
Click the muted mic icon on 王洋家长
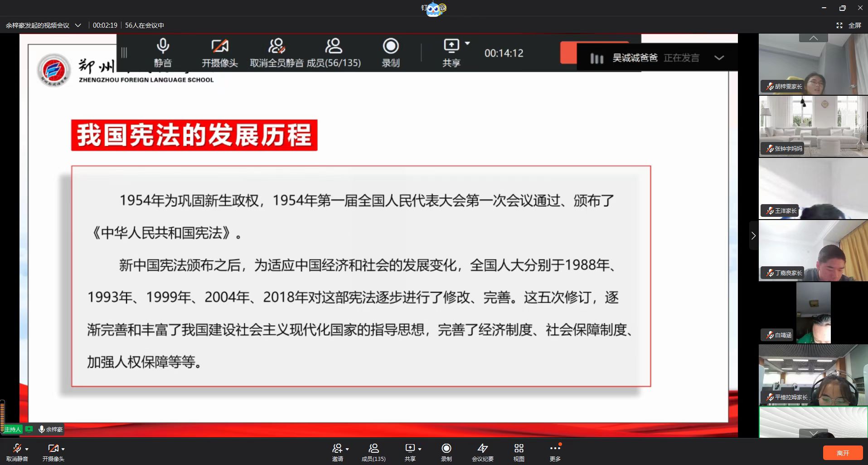pos(769,210)
